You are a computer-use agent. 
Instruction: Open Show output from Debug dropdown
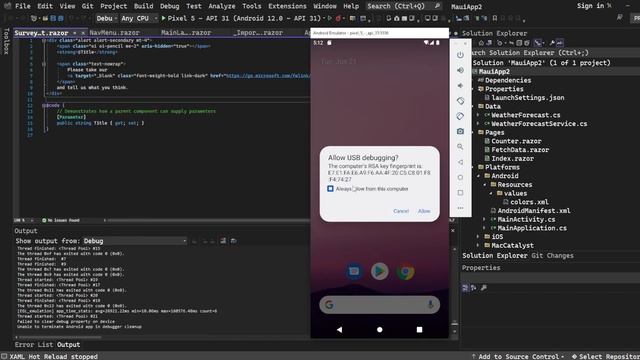click(x=135, y=241)
